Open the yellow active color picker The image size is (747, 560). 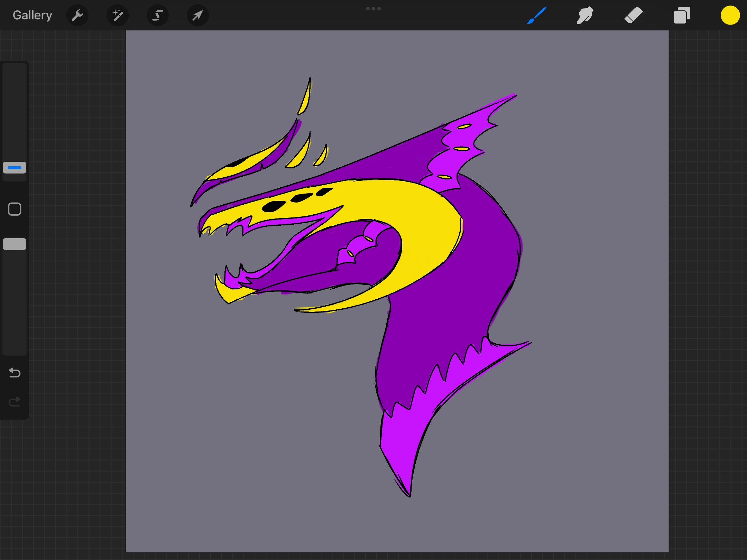point(730,16)
